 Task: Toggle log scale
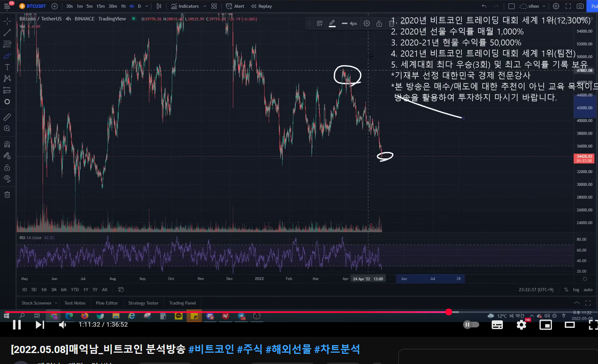click(x=576, y=290)
